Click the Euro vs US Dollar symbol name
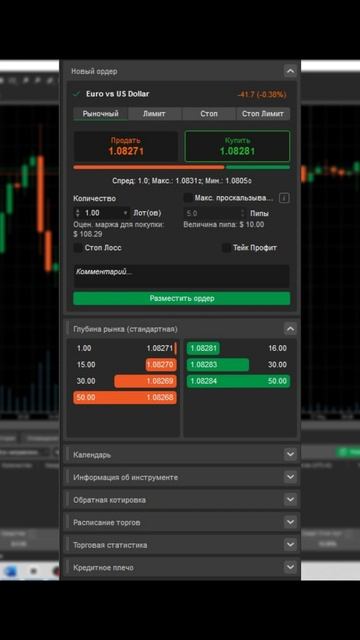Image resolution: width=360 pixels, height=640 pixels. coord(118,94)
